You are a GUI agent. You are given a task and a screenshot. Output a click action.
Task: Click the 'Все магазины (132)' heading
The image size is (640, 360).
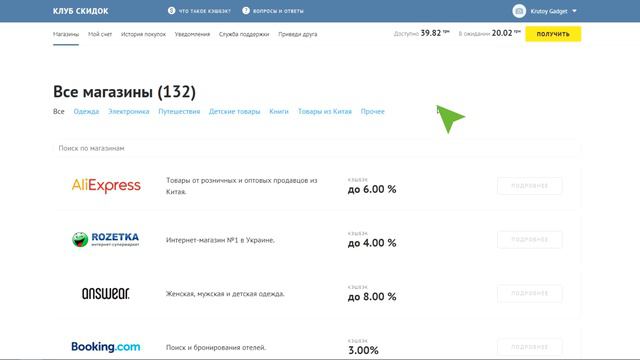tap(124, 91)
